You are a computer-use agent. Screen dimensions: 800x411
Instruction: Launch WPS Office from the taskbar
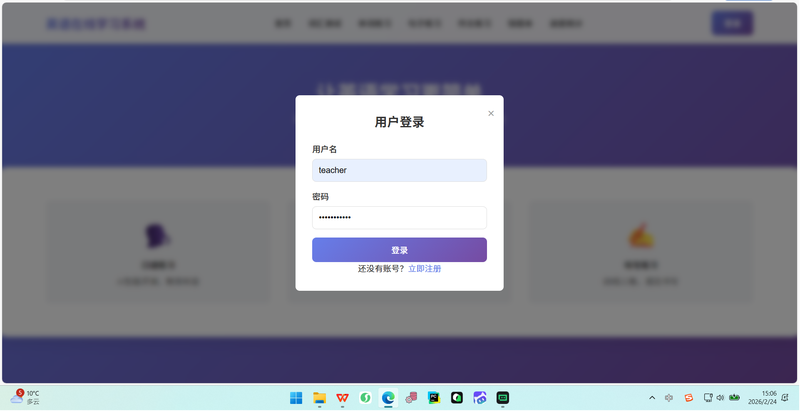(342, 398)
